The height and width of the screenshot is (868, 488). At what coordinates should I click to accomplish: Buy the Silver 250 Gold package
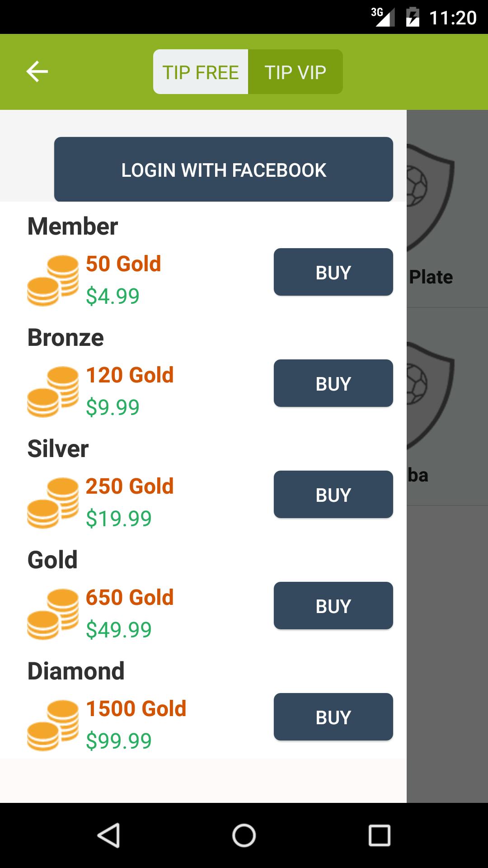pos(333,495)
